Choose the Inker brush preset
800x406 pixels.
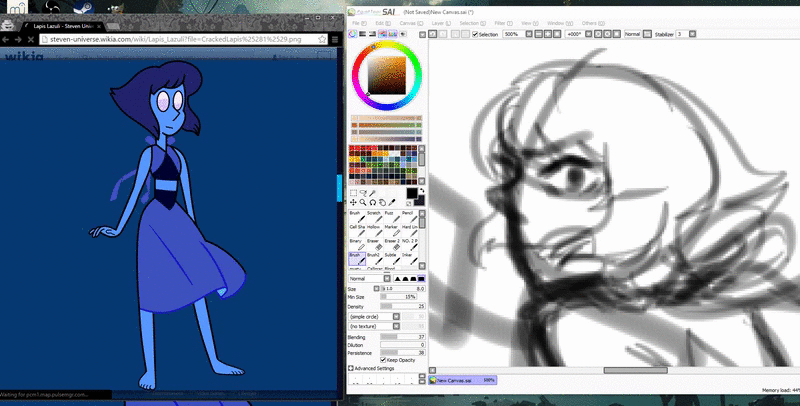[409, 259]
